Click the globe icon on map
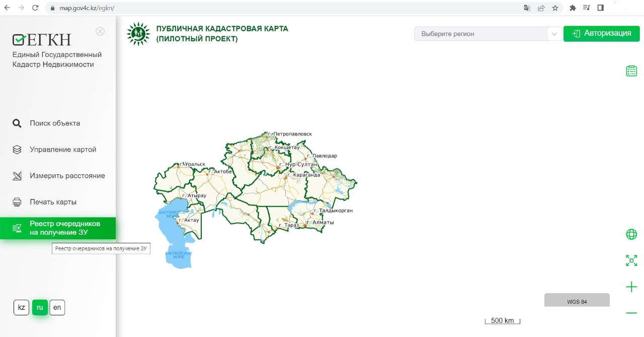Viewport: 644px width, 337px height. 631,234
